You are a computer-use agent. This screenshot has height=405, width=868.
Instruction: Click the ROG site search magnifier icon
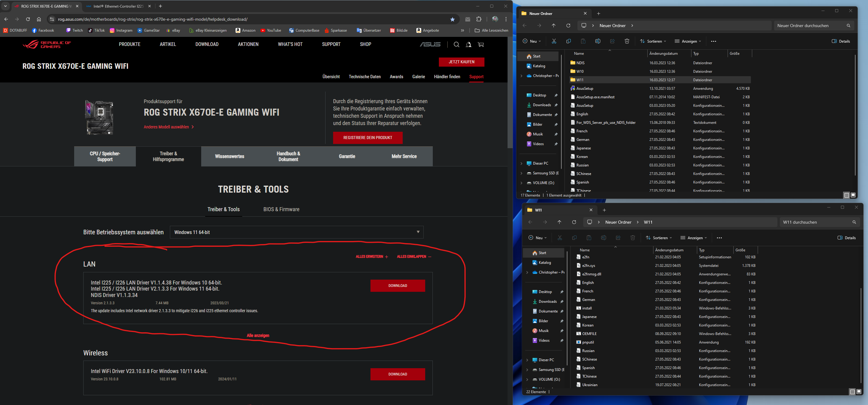(456, 44)
